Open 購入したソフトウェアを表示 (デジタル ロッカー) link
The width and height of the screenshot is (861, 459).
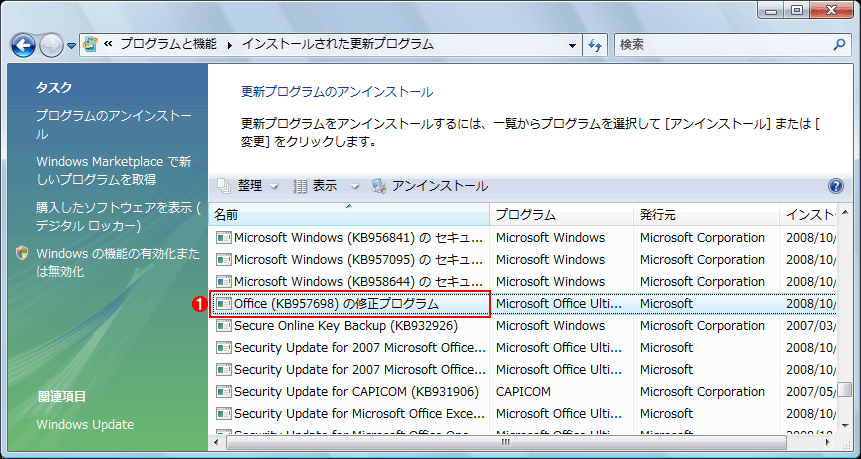click(118, 216)
